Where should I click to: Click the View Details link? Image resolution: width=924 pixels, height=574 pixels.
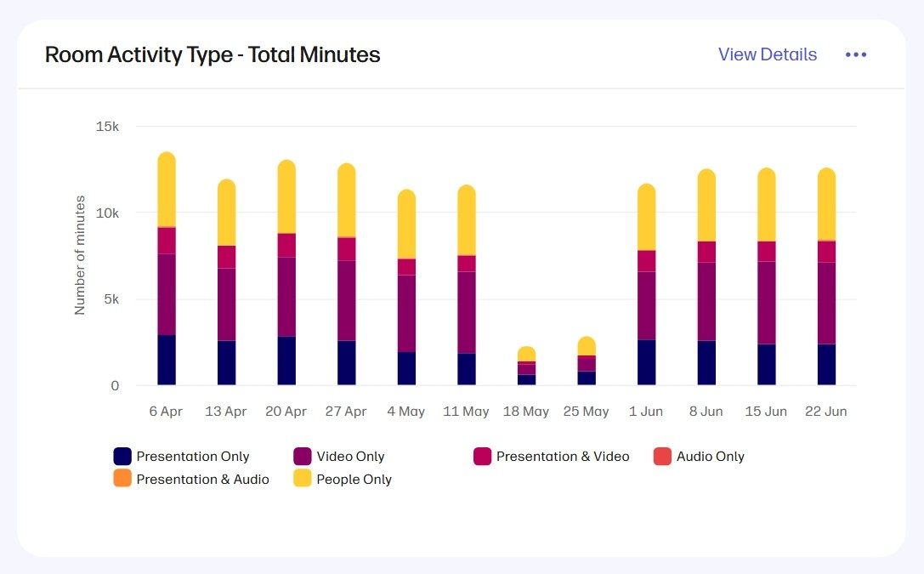767,54
